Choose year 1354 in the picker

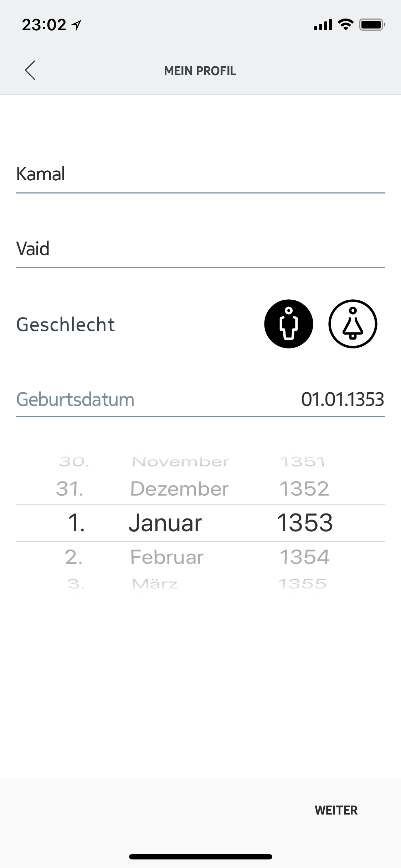[304, 557]
